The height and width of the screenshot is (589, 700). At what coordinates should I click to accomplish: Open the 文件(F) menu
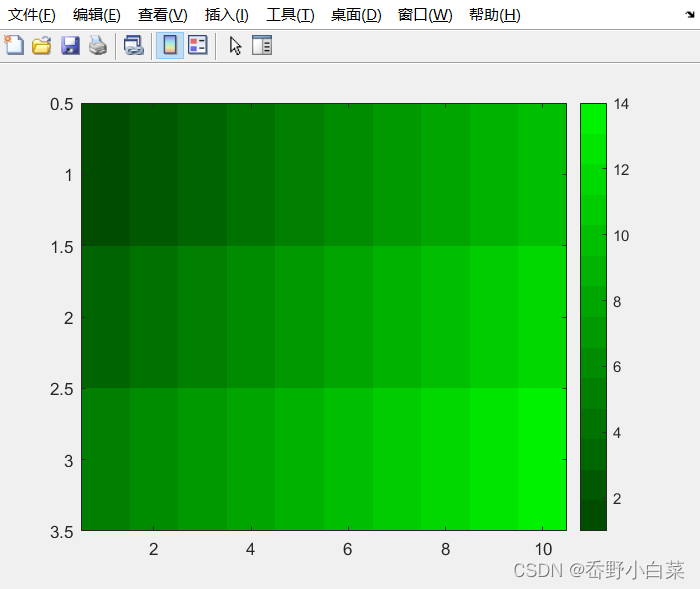tap(32, 15)
